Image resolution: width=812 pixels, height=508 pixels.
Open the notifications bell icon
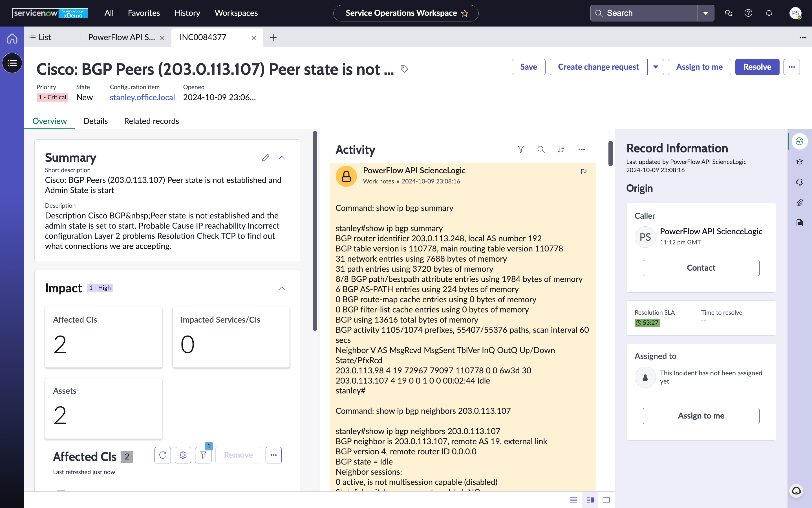[x=769, y=13]
